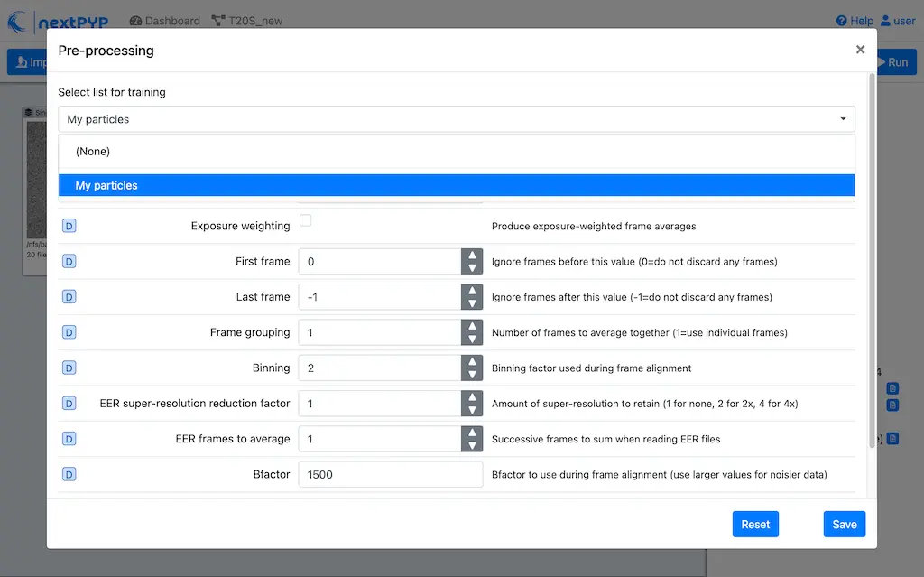Click the D icon beside Exposure weighting
The width and height of the screenshot is (924, 577).
[69, 226]
